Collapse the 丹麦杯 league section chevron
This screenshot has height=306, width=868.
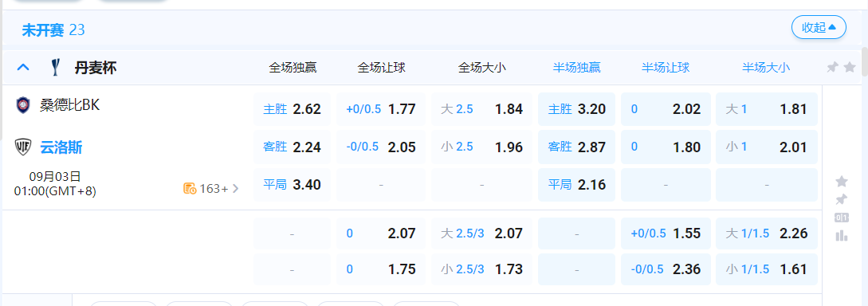click(x=22, y=68)
